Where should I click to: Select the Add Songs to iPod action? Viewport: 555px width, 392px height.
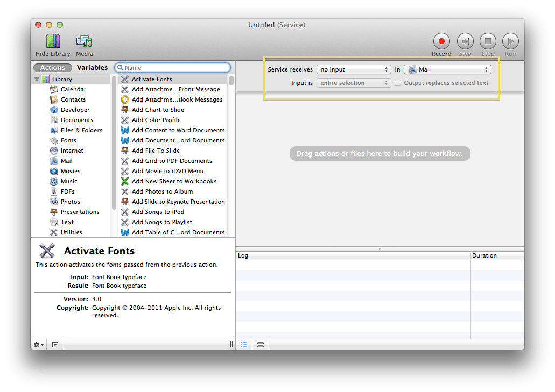[x=173, y=212]
